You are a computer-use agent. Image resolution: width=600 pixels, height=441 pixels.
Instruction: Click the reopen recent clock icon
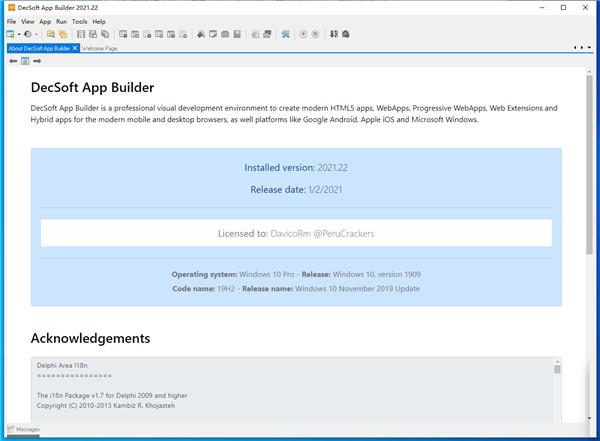click(28, 34)
